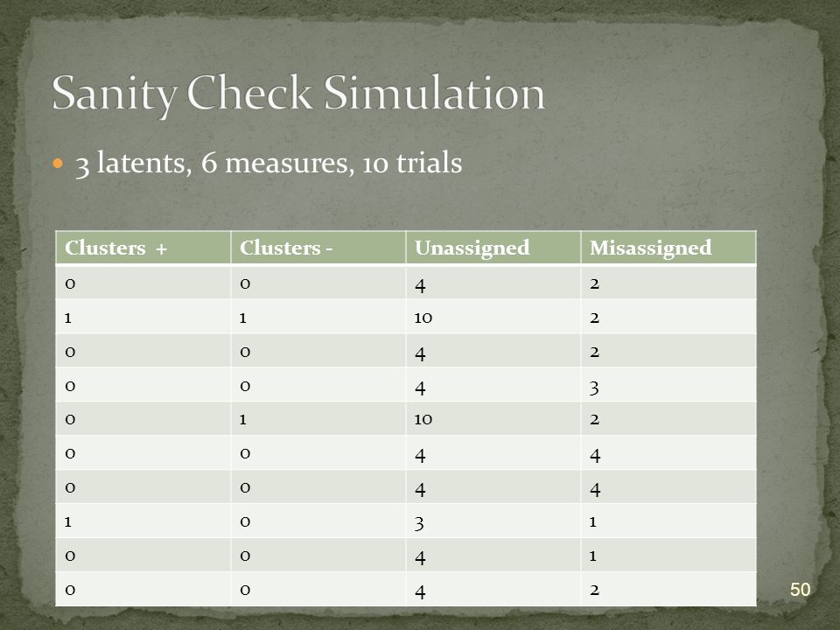Click the orange bullet point marker

click(x=59, y=164)
